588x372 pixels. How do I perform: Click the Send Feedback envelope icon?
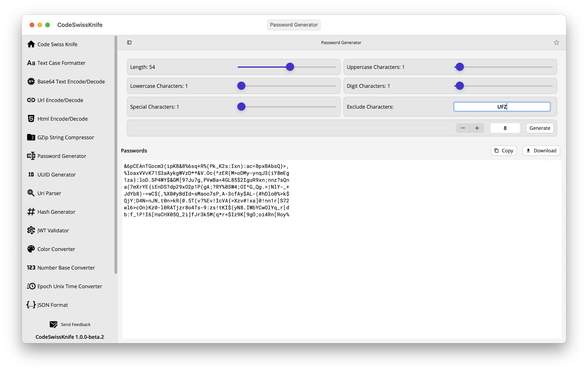pyautogui.click(x=53, y=324)
